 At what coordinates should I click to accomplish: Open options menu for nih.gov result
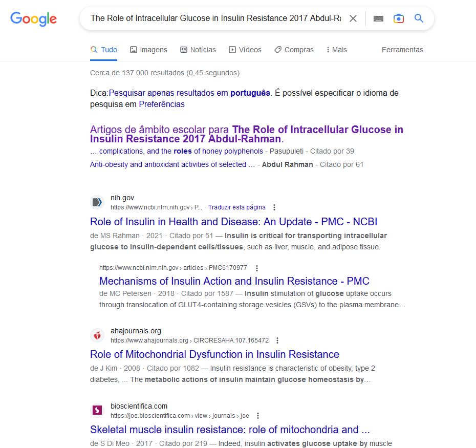pyautogui.click(x=274, y=207)
